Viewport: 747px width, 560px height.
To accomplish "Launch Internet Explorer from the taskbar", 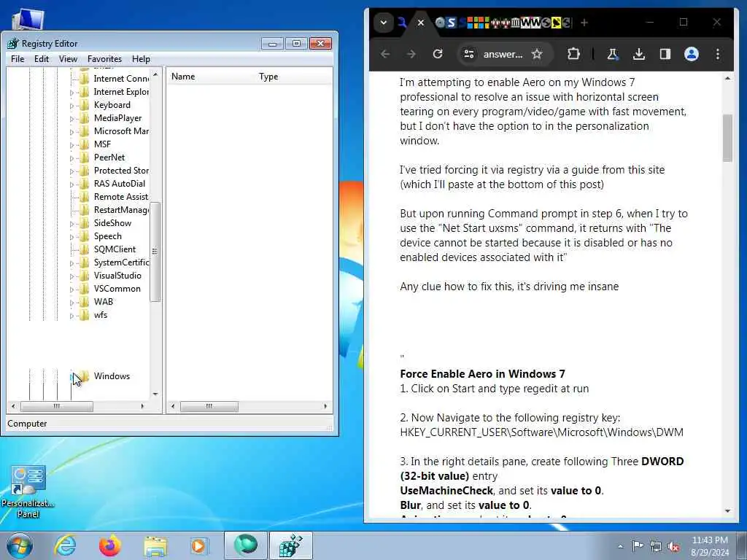I will tap(65, 545).
